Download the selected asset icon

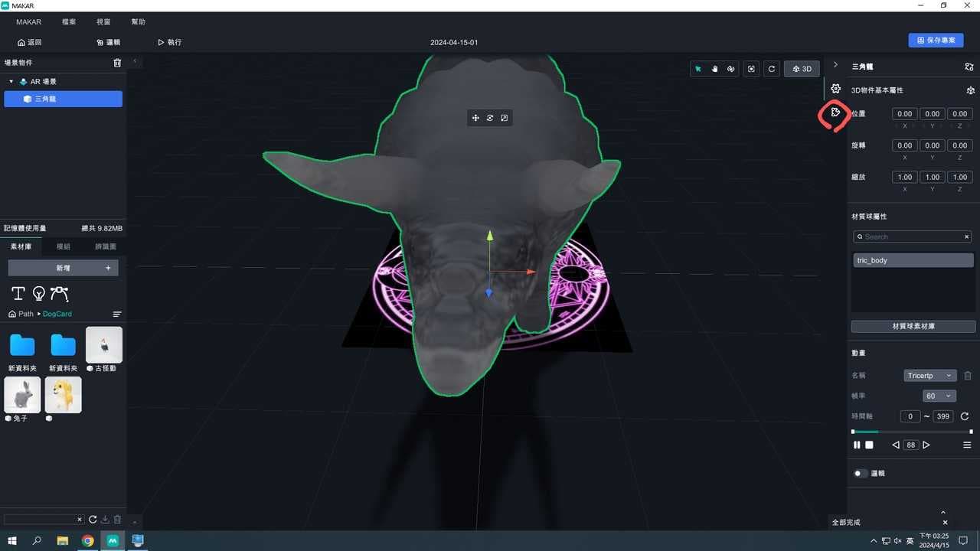(x=106, y=519)
